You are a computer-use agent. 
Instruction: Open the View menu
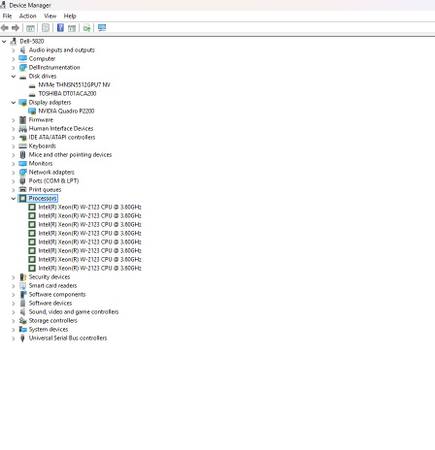(x=50, y=16)
